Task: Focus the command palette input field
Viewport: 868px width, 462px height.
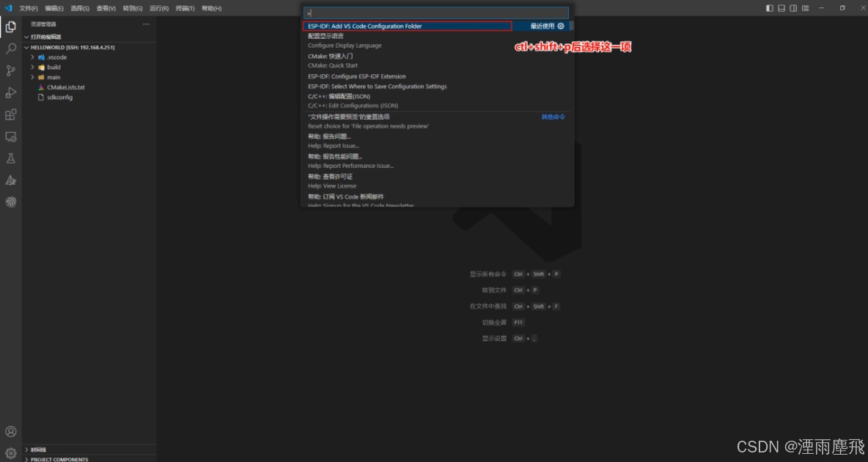Action: pyautogui.click(x=435, y=12)
